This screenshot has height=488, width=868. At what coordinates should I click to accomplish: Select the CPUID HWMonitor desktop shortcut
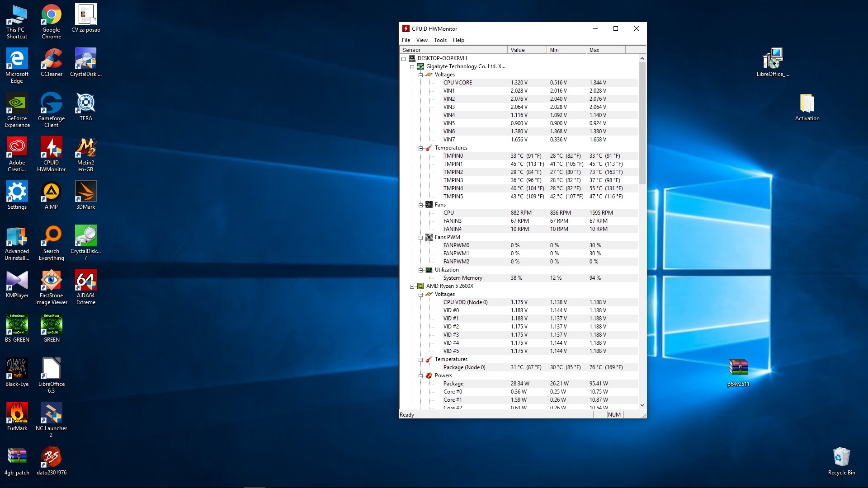click(x=51, y=154)
